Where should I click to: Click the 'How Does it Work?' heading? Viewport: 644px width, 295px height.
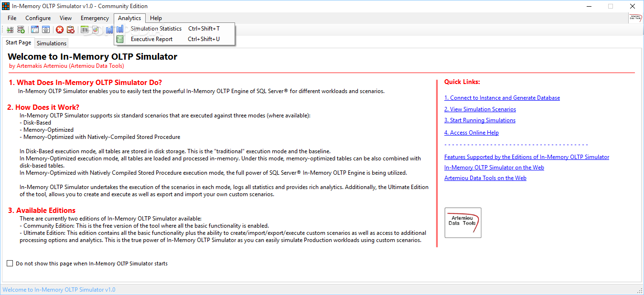(43, 107)
